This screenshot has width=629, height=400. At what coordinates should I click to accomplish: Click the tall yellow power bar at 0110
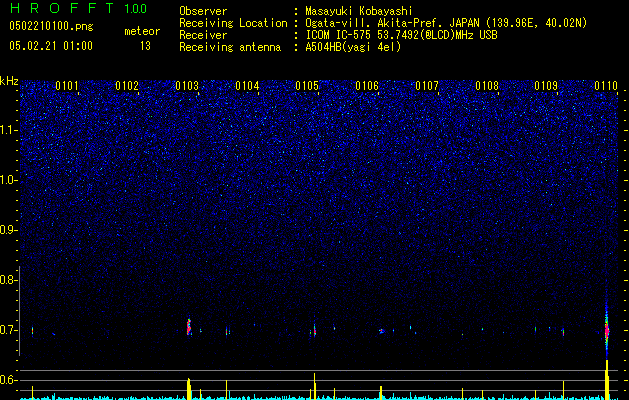point(607,380)
